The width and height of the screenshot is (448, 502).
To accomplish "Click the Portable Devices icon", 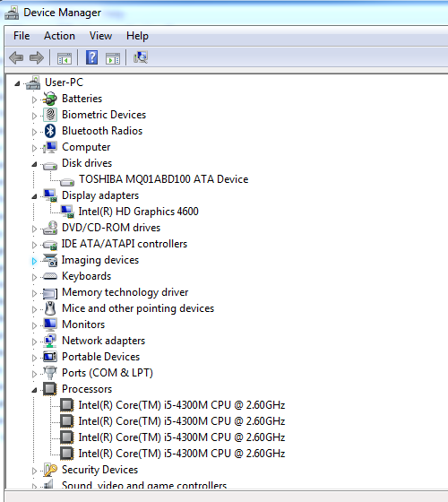I will 50,357.
